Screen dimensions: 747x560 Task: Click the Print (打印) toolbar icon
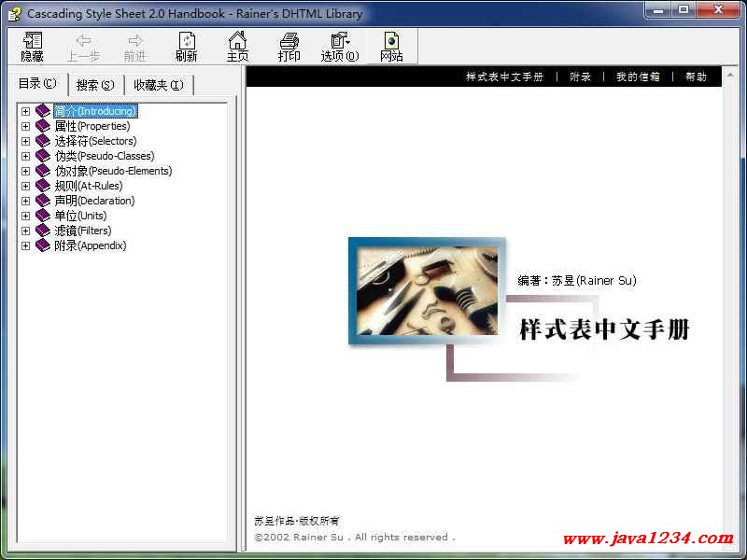click(x=289, y=46)
